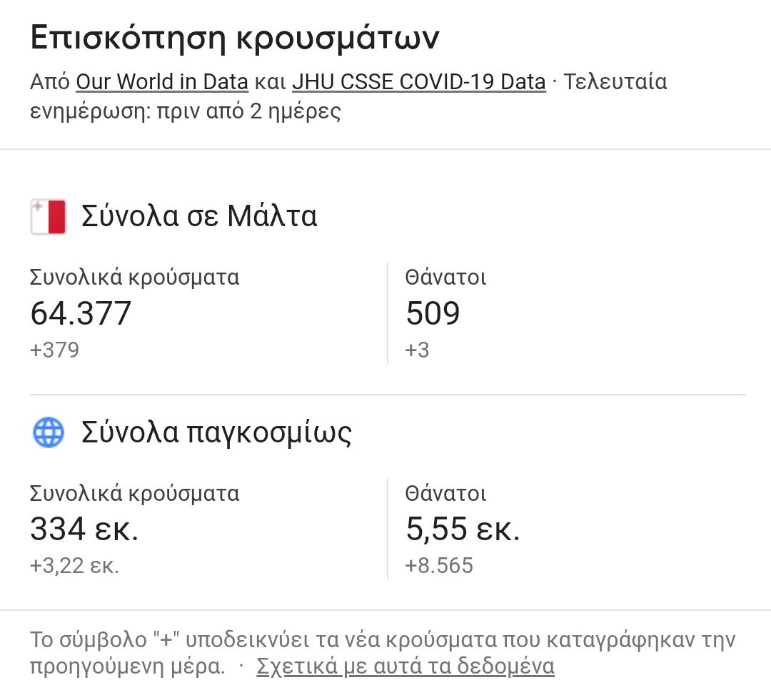
Task: Click worldwide deaths 5,55 εκ.
Action: [x=463, y=529]
